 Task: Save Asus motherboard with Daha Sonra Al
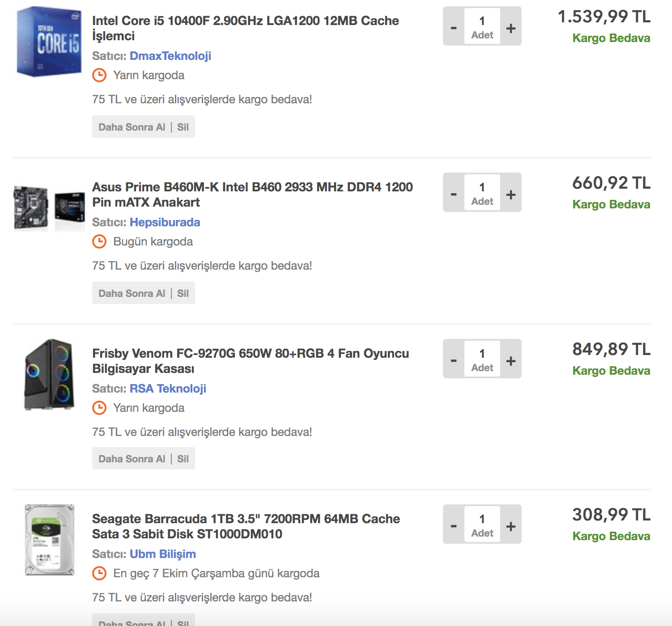click(132, 293)
